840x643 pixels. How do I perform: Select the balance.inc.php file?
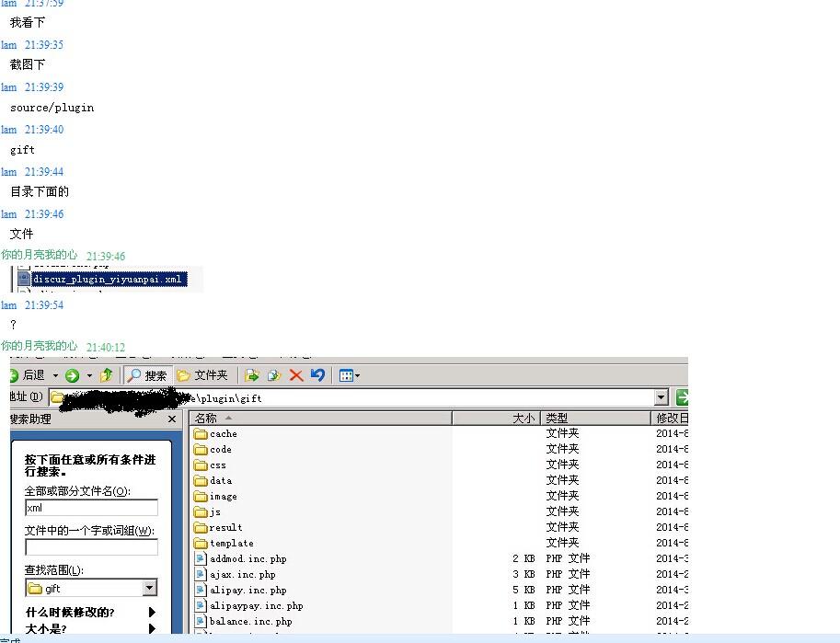243,621
